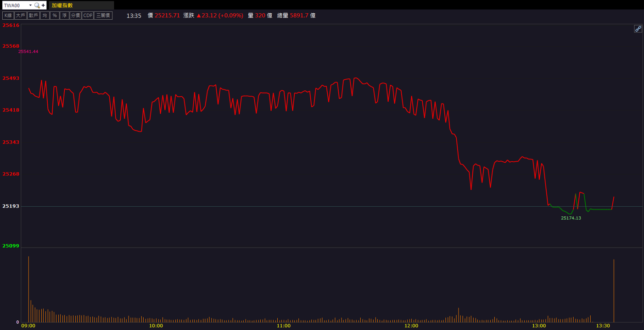Image resolution: width=644 pixels, height=330 pixels.
Task: Click the tall opening volume bar at 09:00
Action: (x=28, y=289)
